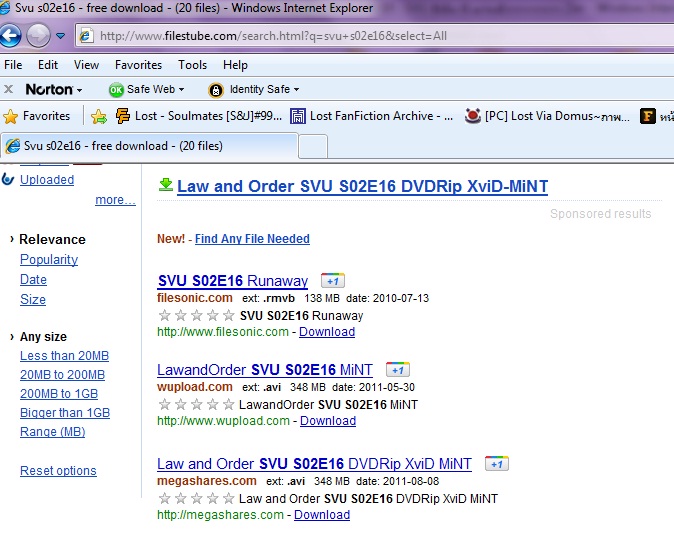This screenshot has height=545, width=674.
Task: Open Law and Order SVU S02E16 DVDRip XviD MiNT megashares result
Action: (314, 464)
